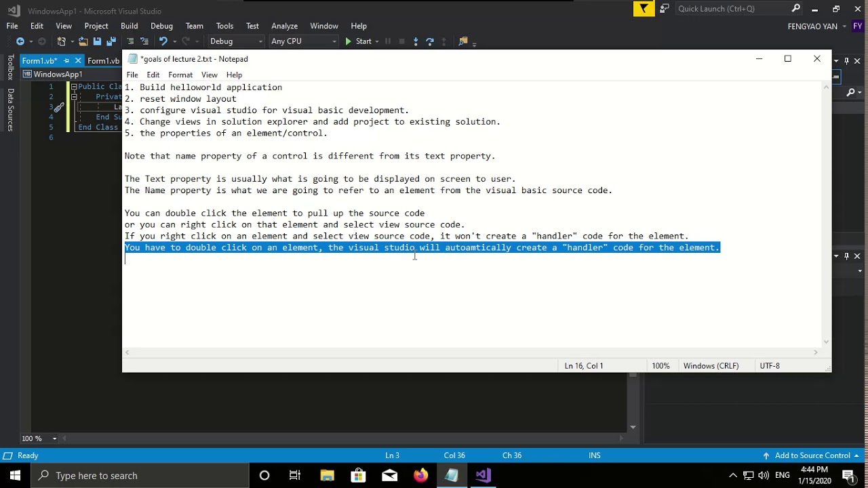Click the Save icon in Visual Studio toolbar
Viewport: 868px width, 488px height.
tap(97, 41)
